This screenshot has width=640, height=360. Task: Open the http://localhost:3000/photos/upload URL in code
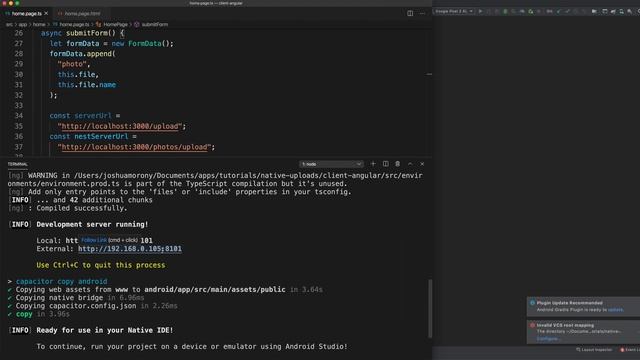134,147
